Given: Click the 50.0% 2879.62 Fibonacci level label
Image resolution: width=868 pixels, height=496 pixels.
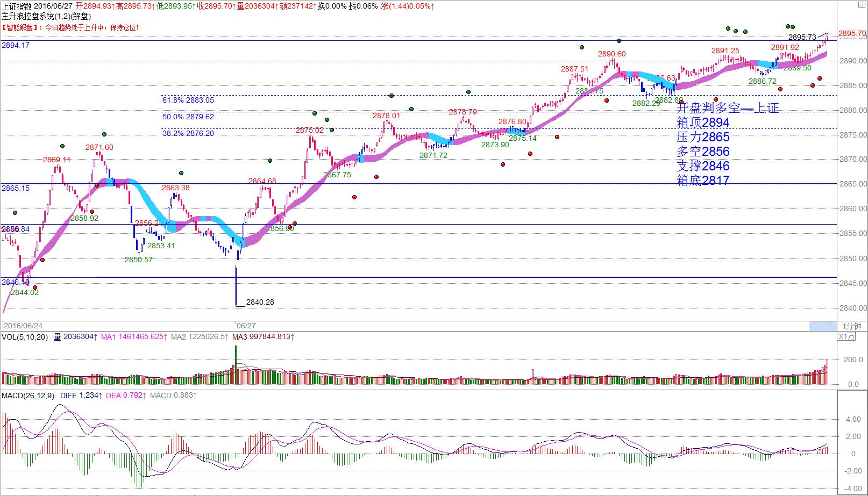Looking at the screenshot, I should click(x=188, y=117).
